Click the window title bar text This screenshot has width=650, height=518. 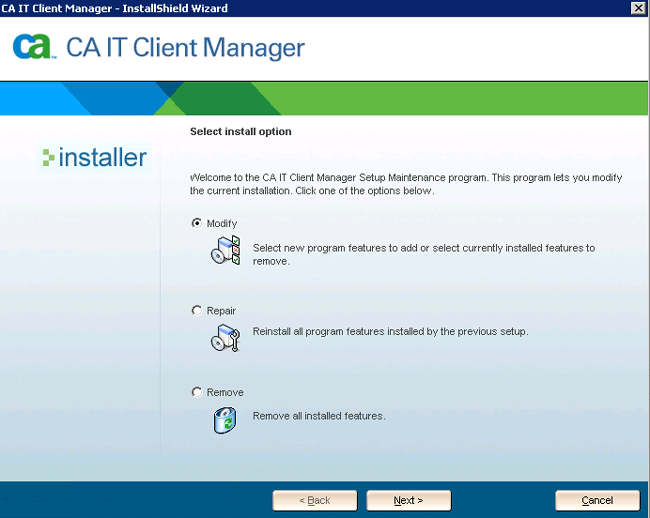point(114,8)
